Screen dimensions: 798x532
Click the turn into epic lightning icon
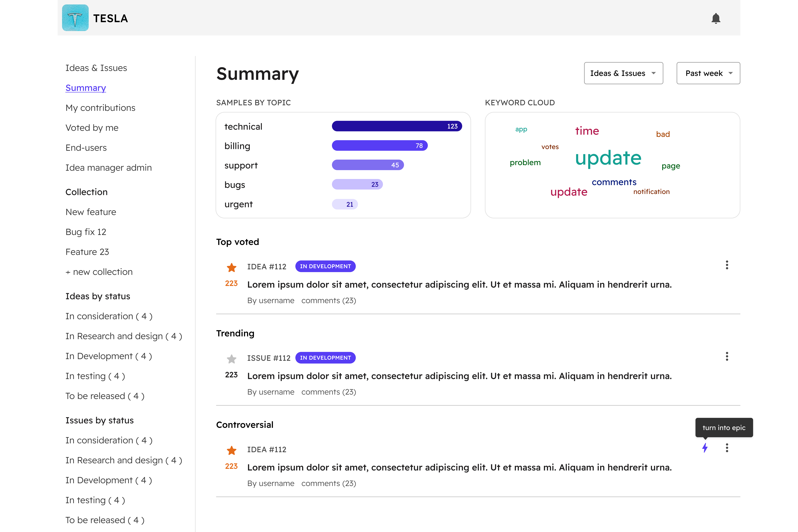pos(705,448)
